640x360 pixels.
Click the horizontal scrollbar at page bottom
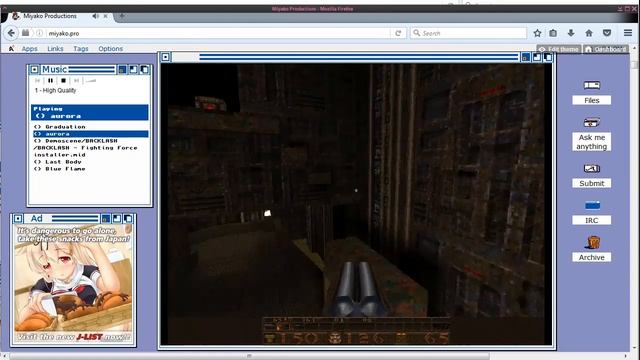250,356
